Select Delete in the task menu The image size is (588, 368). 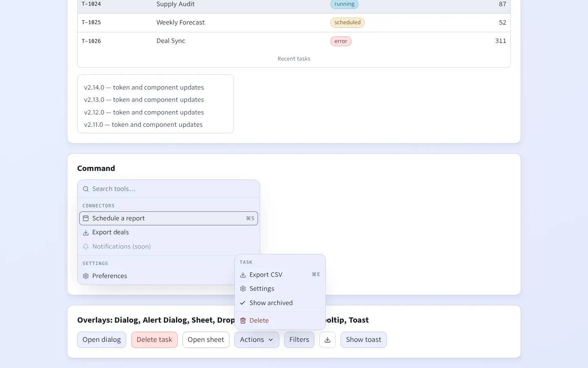[280, 321]
